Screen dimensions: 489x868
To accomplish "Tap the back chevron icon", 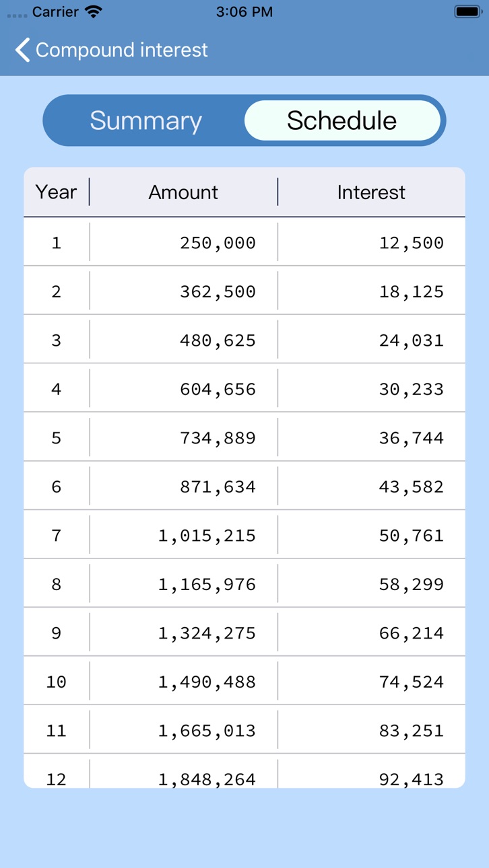I will (x=23, y=50).
